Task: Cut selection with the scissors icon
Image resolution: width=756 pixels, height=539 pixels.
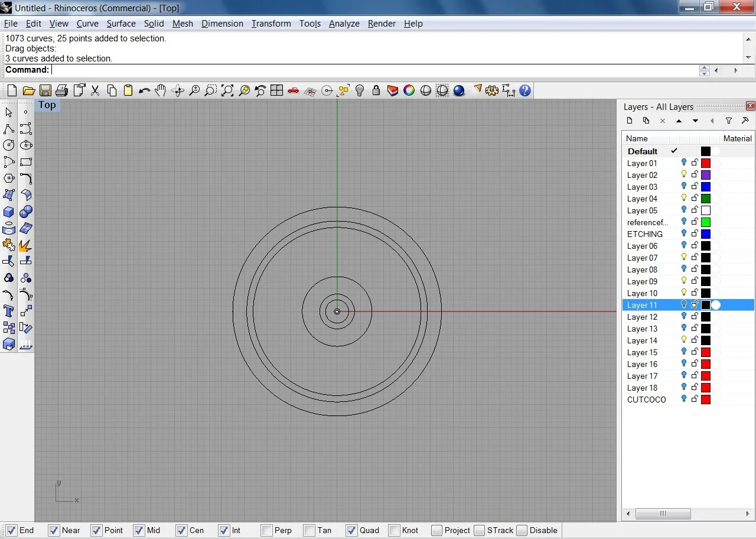Action: 94,90
